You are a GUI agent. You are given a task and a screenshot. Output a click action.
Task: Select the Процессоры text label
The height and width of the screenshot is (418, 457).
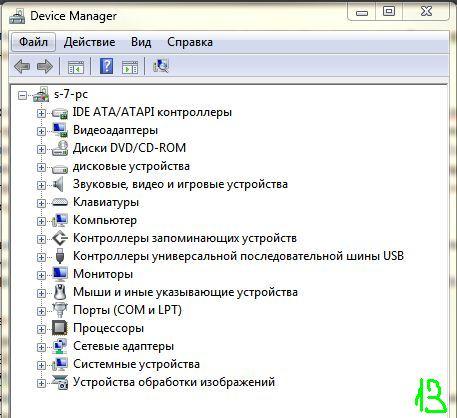(108, 328)
